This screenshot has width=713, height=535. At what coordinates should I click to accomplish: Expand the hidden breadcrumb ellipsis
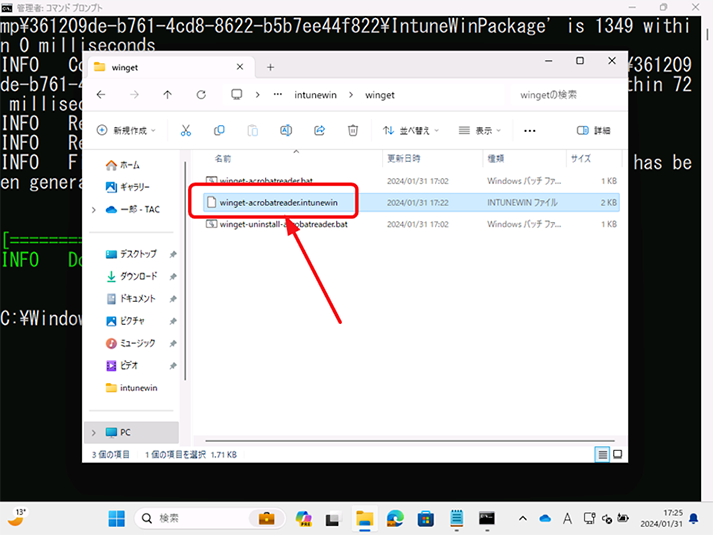277,95
